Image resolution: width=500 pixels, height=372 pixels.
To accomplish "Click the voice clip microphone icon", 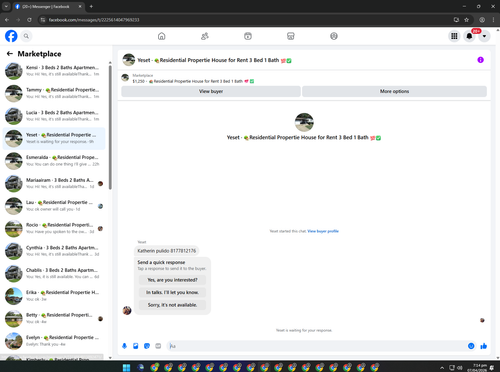I will coord(124,346).
